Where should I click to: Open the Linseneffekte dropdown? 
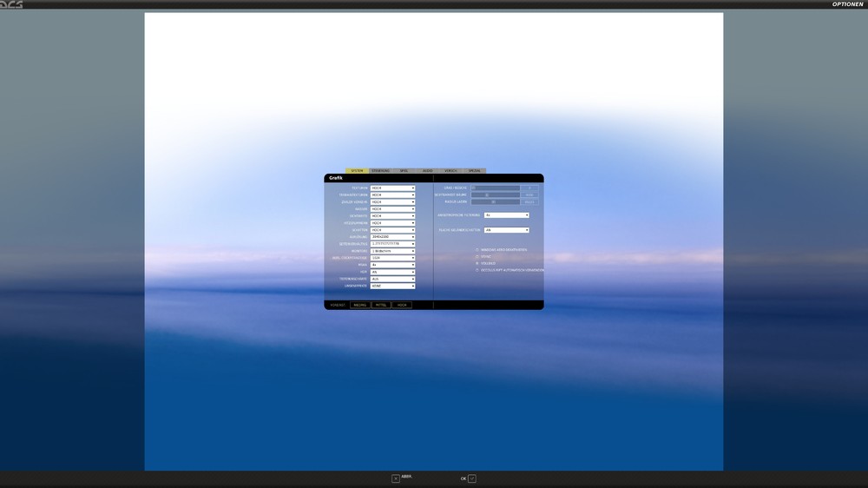point(392,286)
